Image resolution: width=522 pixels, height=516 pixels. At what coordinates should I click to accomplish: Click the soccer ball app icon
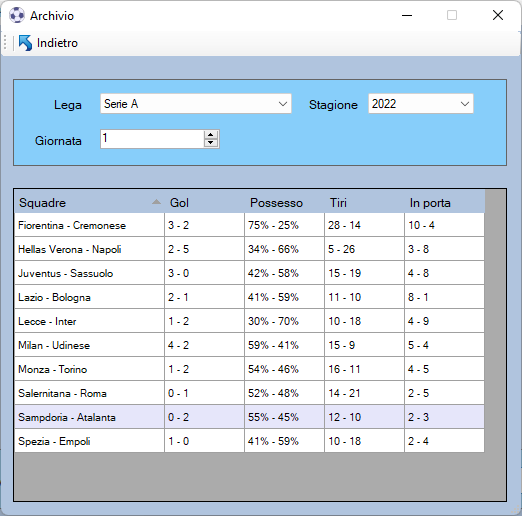17,15
